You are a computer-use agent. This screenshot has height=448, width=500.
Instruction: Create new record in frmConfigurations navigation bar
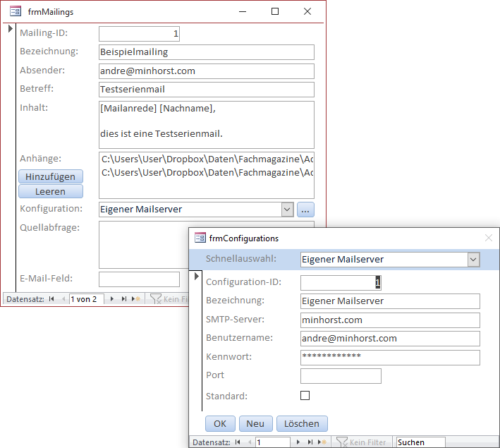(x=322, y=442)
